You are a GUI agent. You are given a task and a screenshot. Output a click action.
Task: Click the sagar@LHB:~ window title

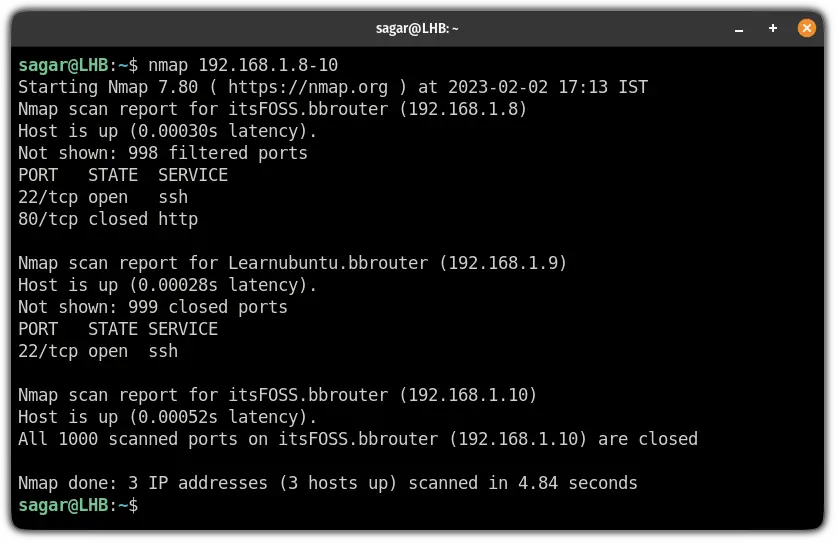coord(417,28)
